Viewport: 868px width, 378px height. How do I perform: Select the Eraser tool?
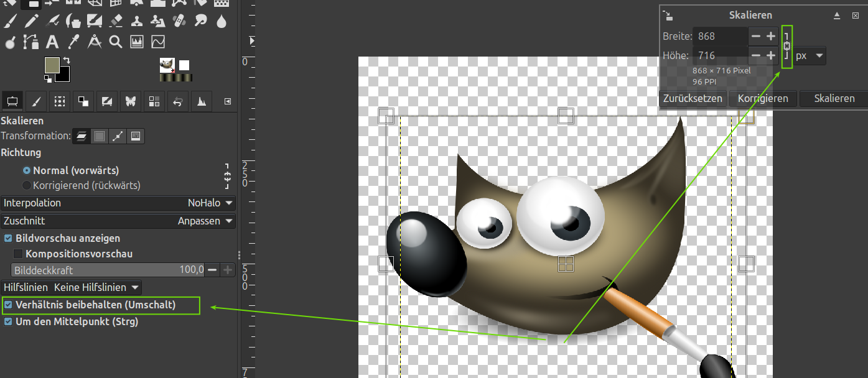tap(116, 21)
